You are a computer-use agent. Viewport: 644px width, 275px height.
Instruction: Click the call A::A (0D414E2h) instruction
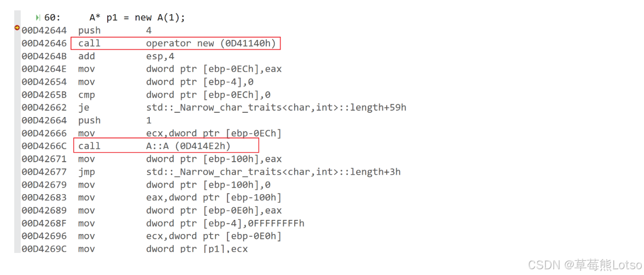(166, 146)
